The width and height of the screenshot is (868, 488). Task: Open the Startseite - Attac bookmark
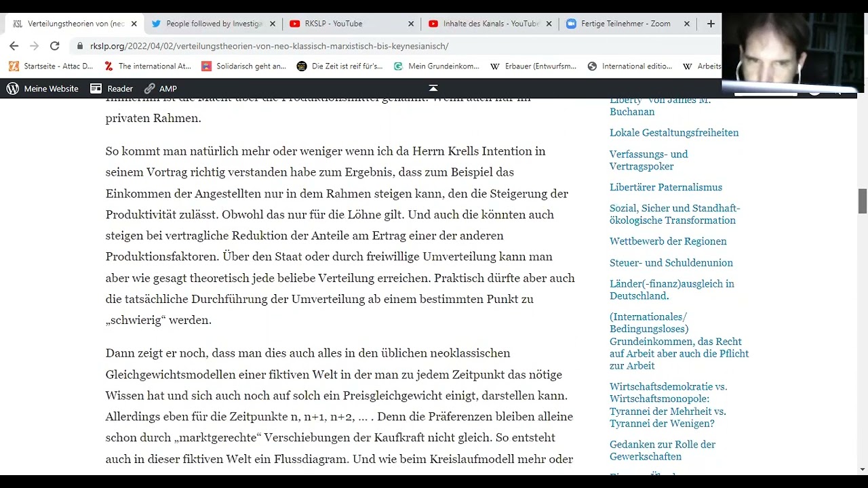click(51, 66)
